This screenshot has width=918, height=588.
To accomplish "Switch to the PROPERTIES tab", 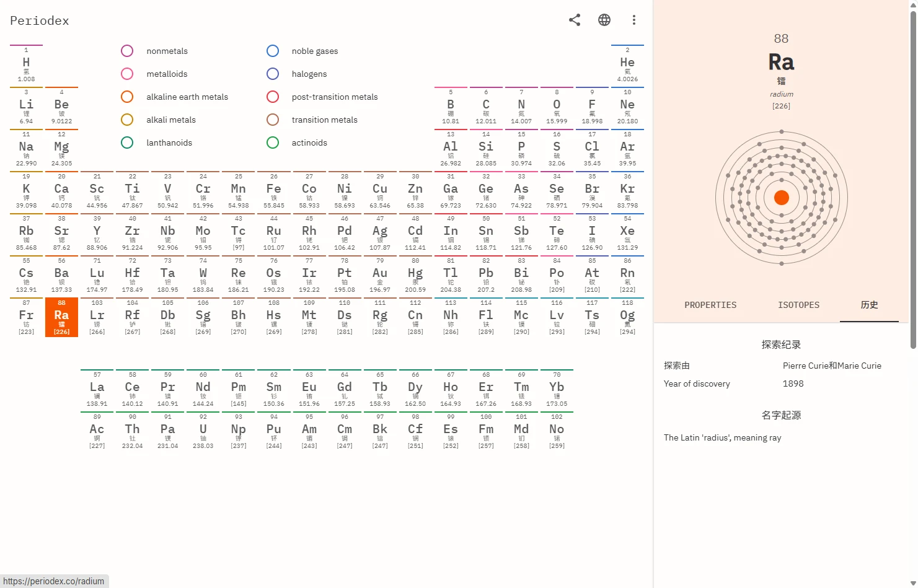I will pyautogui.click(x=710, y=305).
